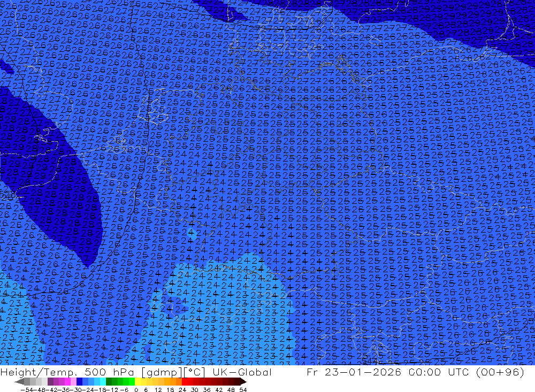Select the dark blue swatch above -30 label
Viewport: 535px width, 392px height.
pyautogui.click(x=79, y=382)
